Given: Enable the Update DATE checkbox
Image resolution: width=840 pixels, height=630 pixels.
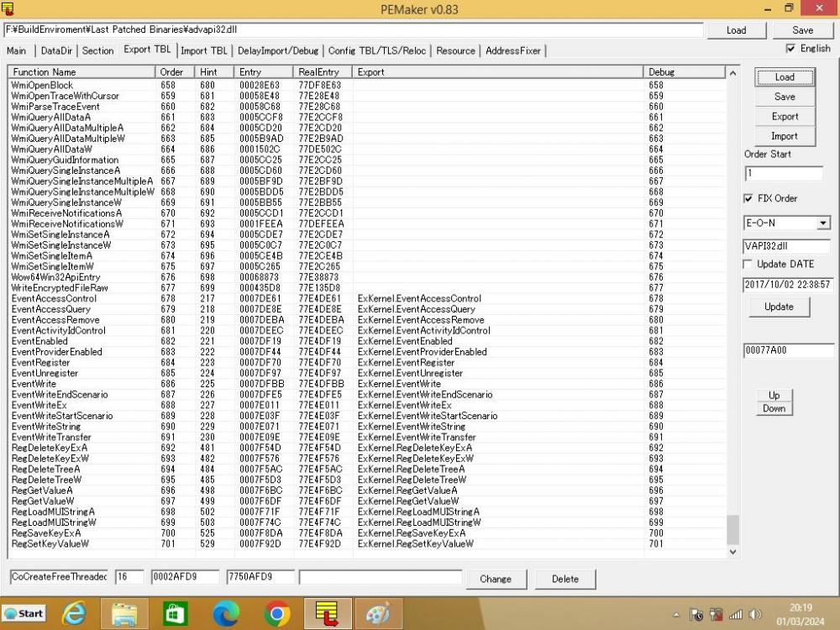Looking at the screenshot, I should tap(747, 264).
